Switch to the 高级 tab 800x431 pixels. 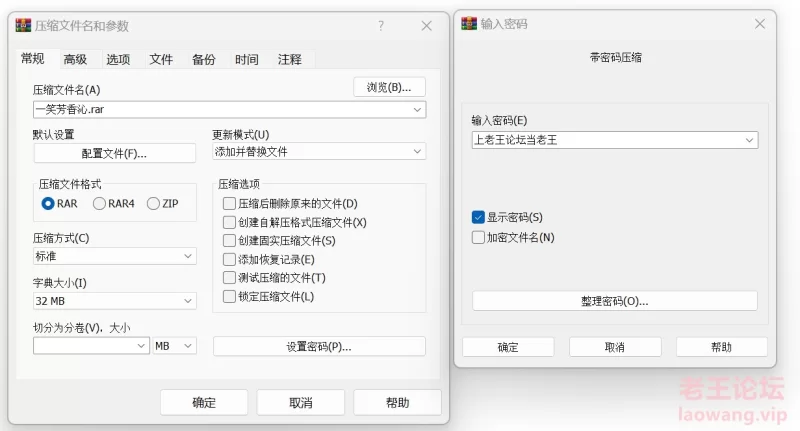pyautogui.click(x=76, y=60)
